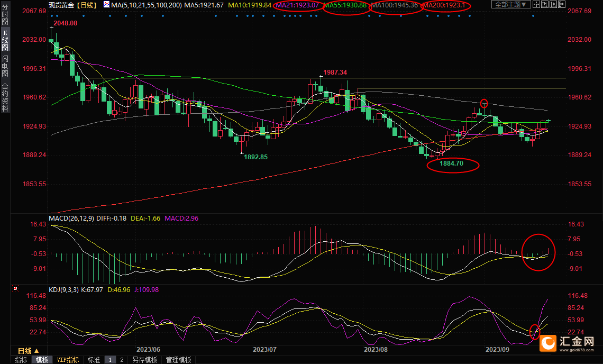Click the MACD:2.96 value
This screenshot has height=364, width=603.
pos(181,218)
